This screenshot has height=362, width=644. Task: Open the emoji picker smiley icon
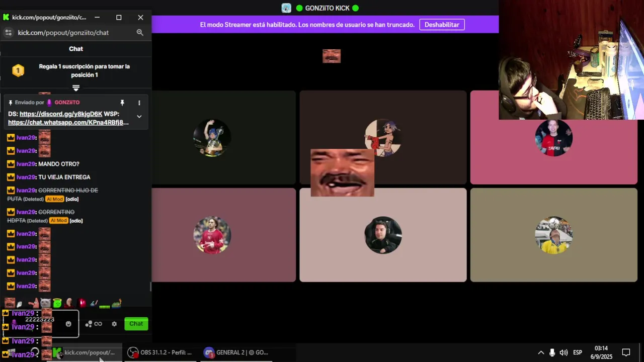(68, 324)
